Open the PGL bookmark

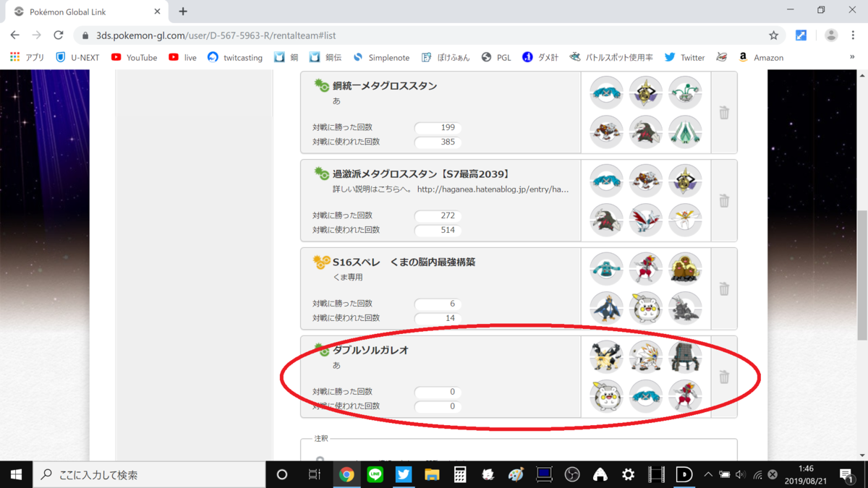[495, 57]
